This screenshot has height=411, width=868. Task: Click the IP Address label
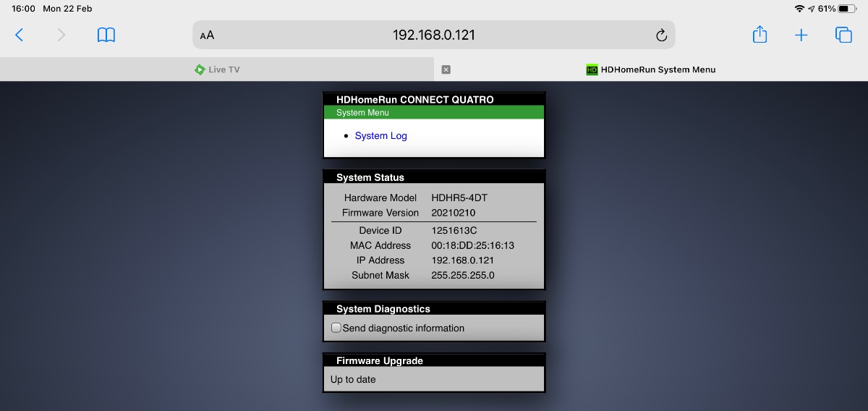tap(380, 260)
